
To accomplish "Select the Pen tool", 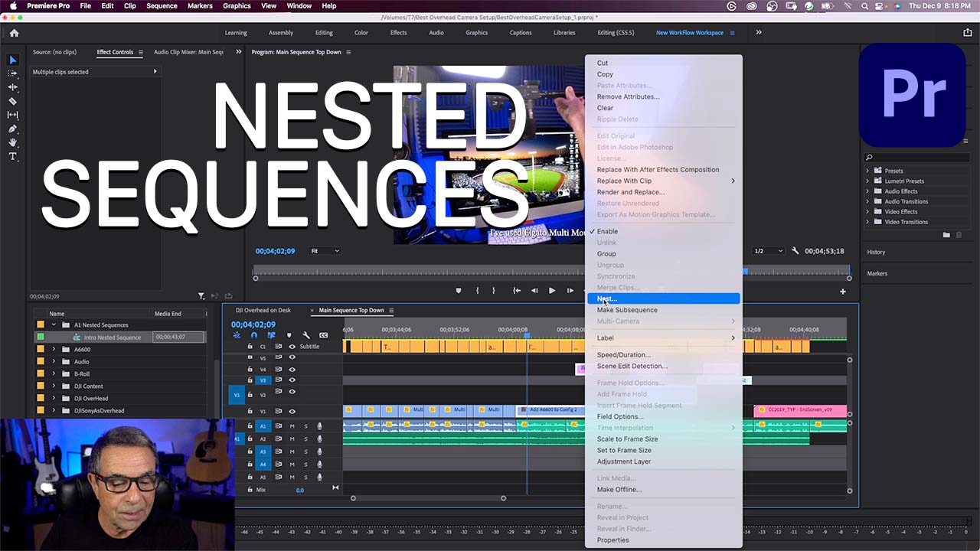I will (x=12, y=129).
